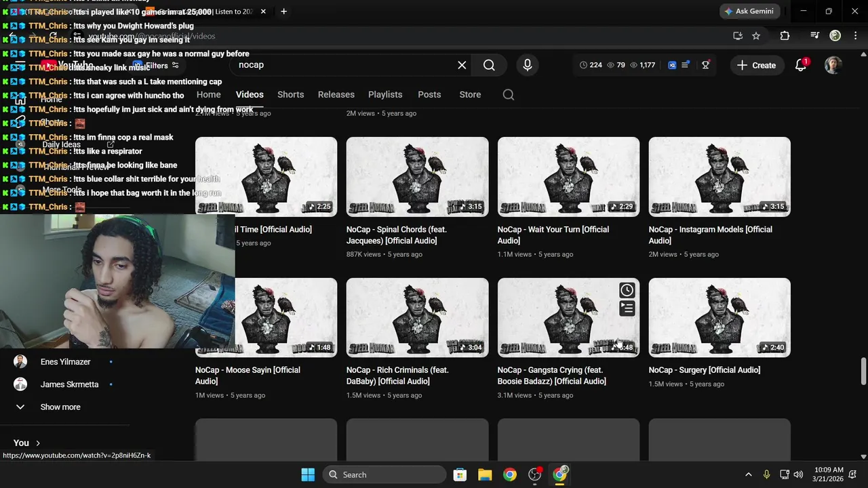Expand the You section chevron
This screenshot has height=488, width=868.
38,443
